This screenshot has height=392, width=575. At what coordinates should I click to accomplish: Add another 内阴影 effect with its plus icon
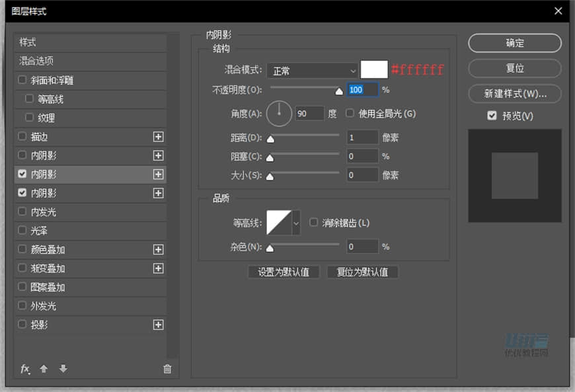[159, 155]
